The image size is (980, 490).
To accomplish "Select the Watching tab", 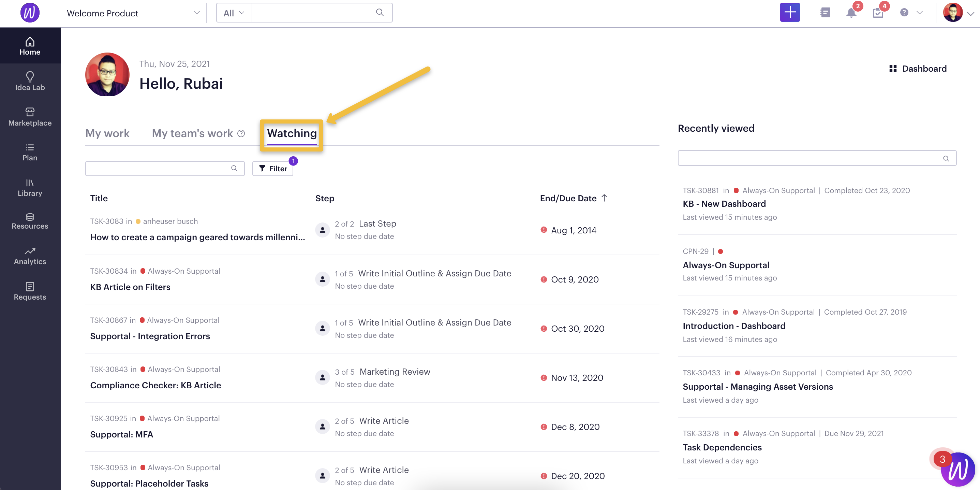I will point(292,133).
